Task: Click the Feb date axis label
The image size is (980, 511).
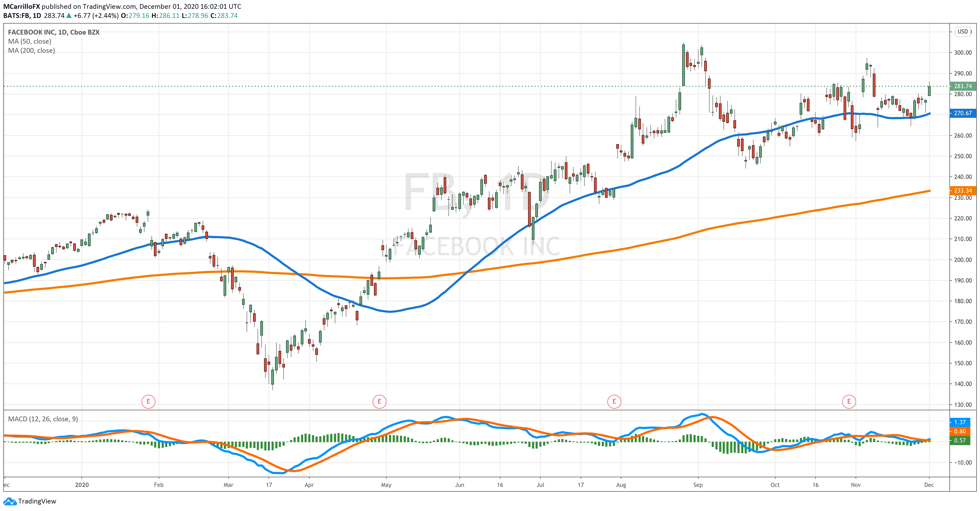Action: (159, 485)
